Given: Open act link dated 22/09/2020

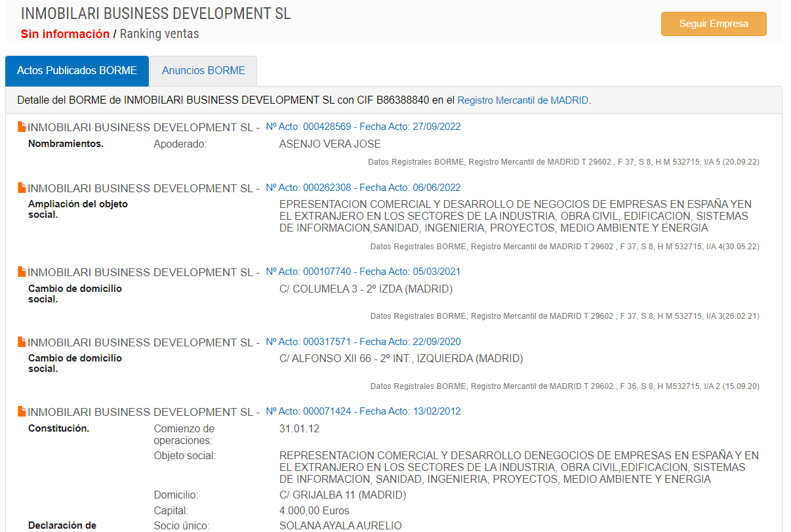Looking at the screenshot, I should click(363, 342).
